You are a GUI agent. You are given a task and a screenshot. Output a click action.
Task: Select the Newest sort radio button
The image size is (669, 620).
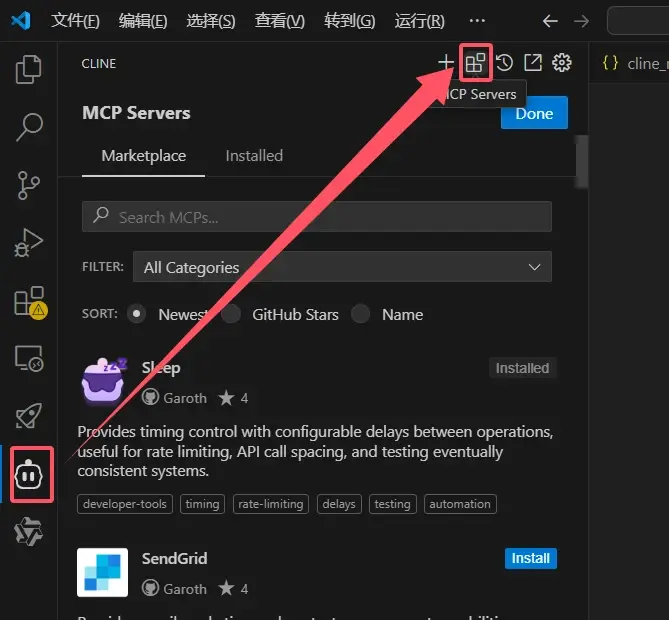coord(137,314)
